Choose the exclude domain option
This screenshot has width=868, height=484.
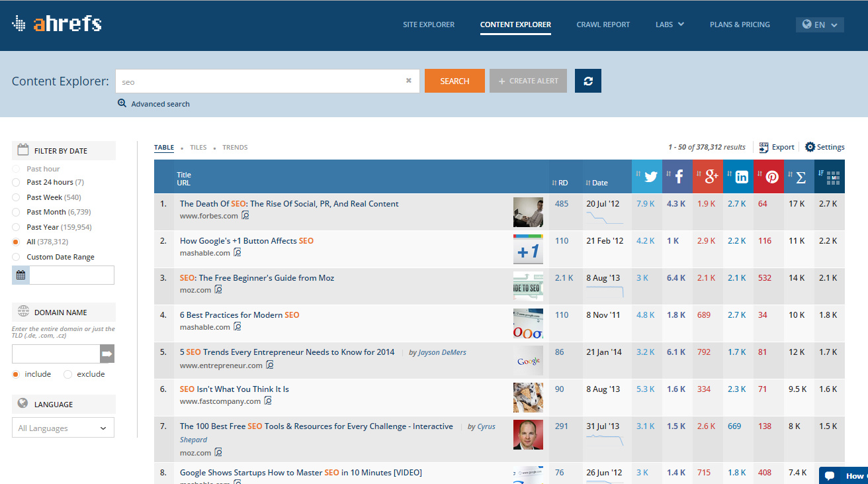pos(67,374)
